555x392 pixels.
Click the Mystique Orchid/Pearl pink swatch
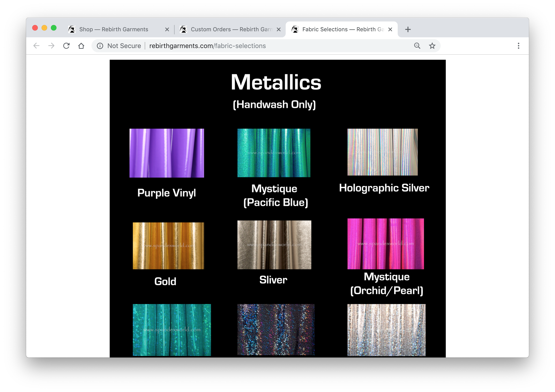[386, 244]
